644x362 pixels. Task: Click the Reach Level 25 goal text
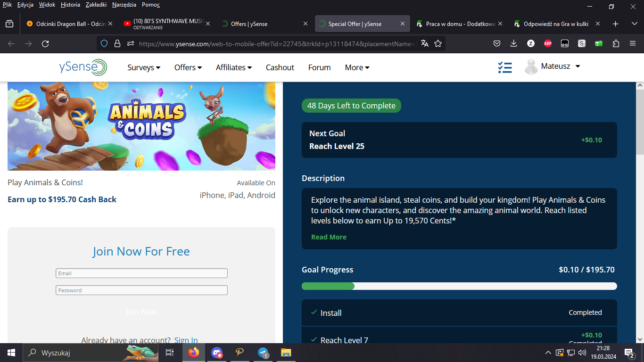click(337, 146)
